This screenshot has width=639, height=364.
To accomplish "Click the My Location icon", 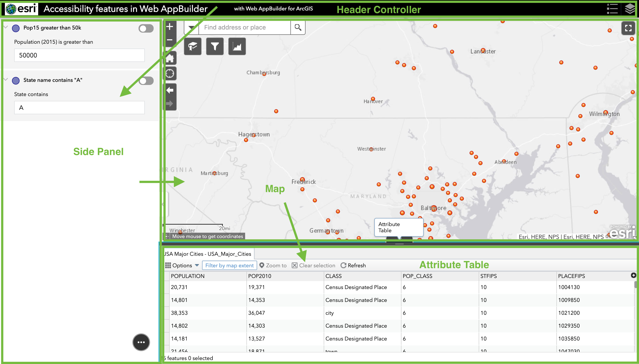I will click(170, 73).
